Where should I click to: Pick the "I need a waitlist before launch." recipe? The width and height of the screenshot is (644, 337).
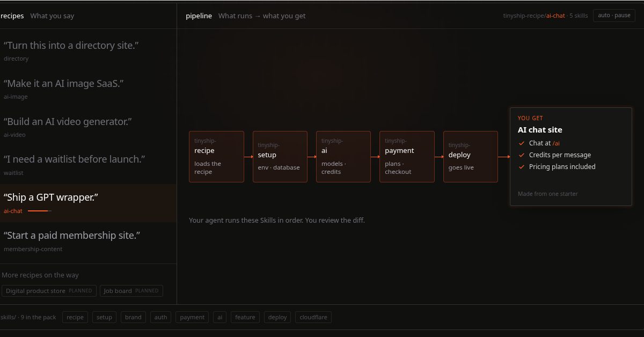(x=88, y=165)
